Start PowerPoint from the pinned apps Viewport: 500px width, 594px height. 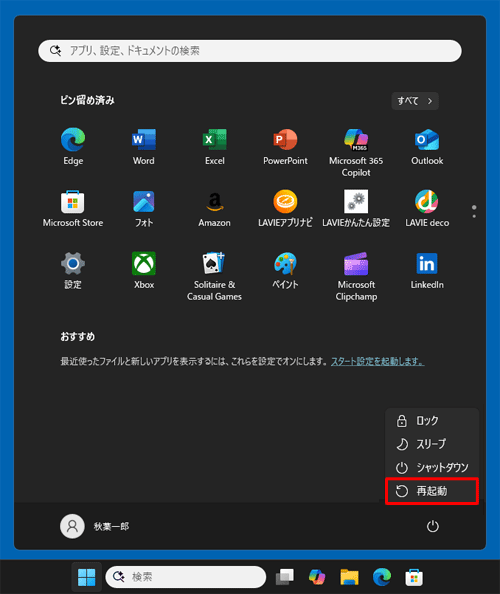[x=285, y=146]
